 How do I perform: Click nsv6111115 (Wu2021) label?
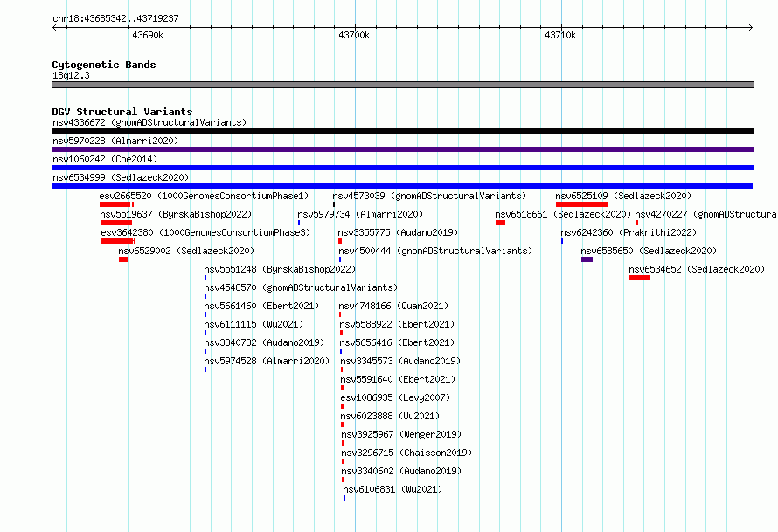pos(254,324)
